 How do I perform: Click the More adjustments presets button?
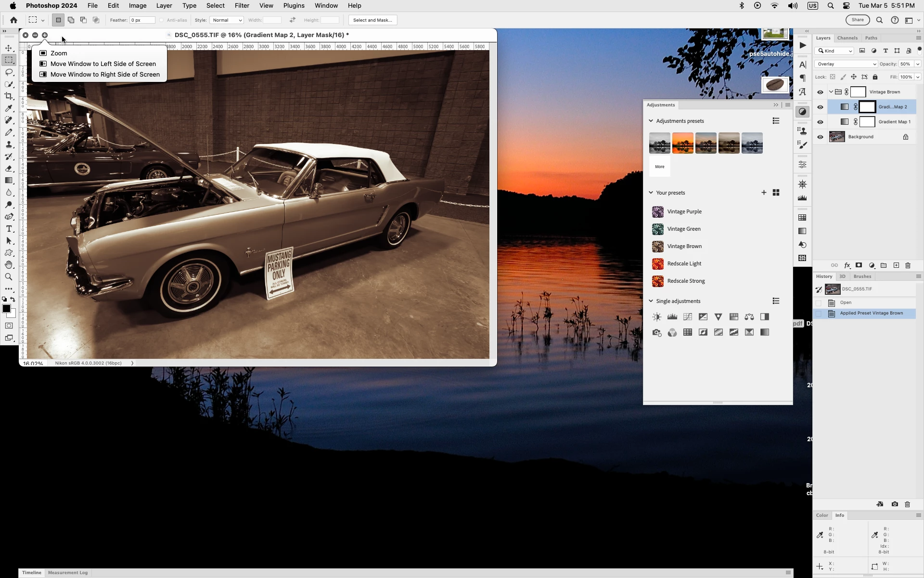(659, 167)
